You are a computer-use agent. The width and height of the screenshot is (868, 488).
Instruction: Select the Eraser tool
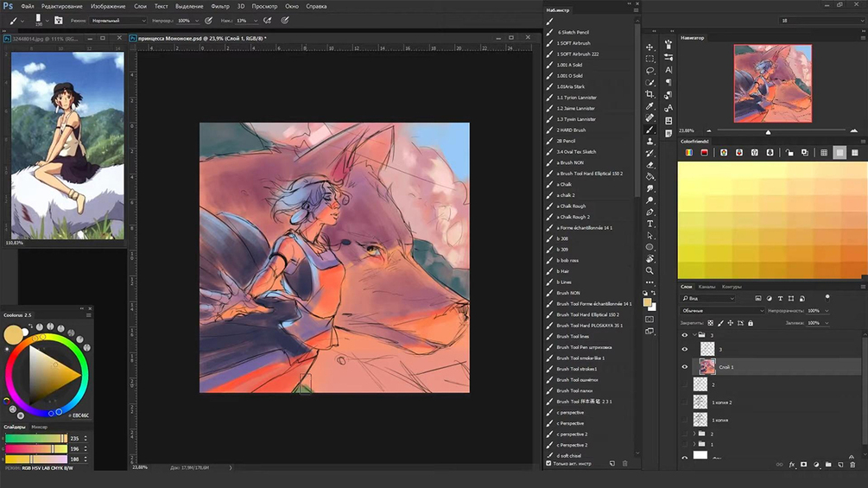(x=649, y=165)
